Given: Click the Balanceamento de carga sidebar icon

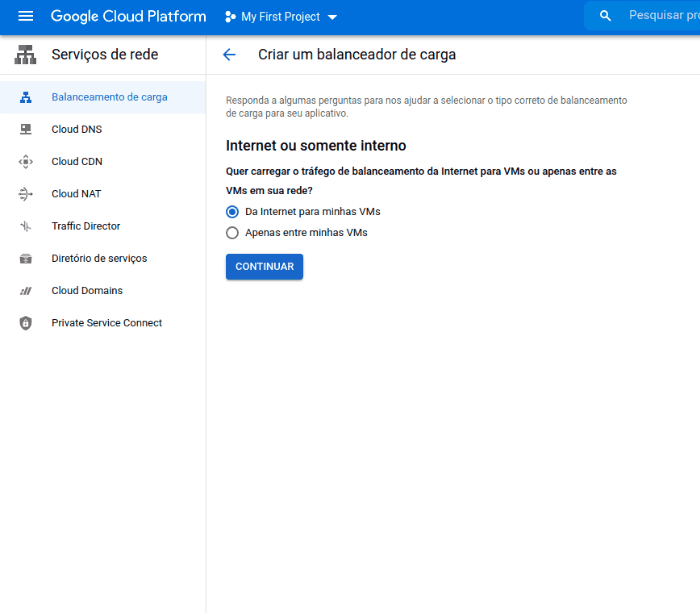Looking at the screenshot, I should (26, 97).
